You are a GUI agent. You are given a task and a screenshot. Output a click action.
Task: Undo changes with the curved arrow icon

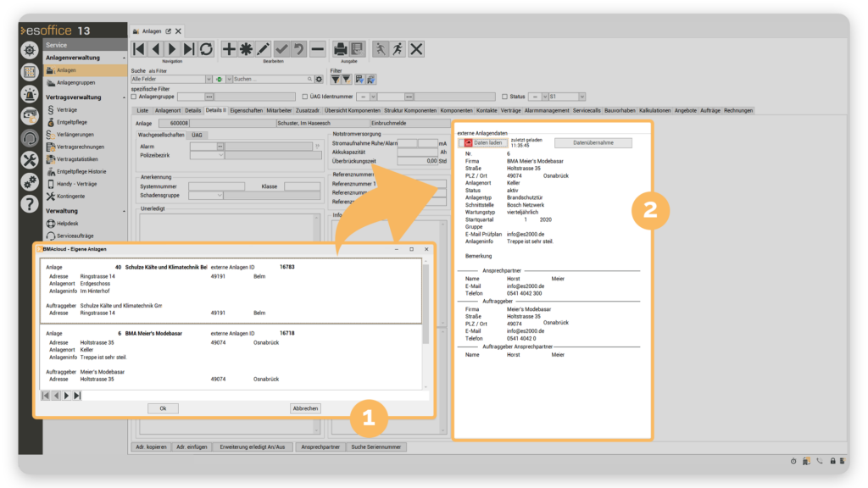click(299, 49)
